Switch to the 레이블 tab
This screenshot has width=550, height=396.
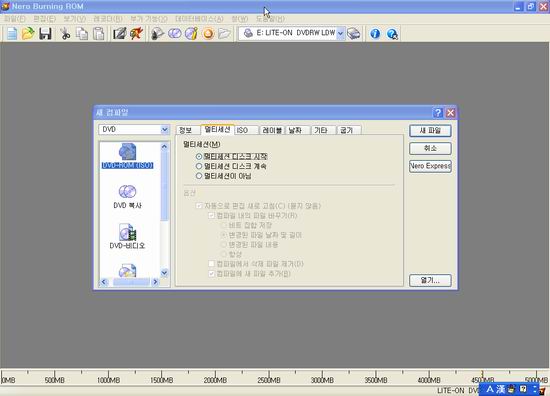tap(272, 130)
